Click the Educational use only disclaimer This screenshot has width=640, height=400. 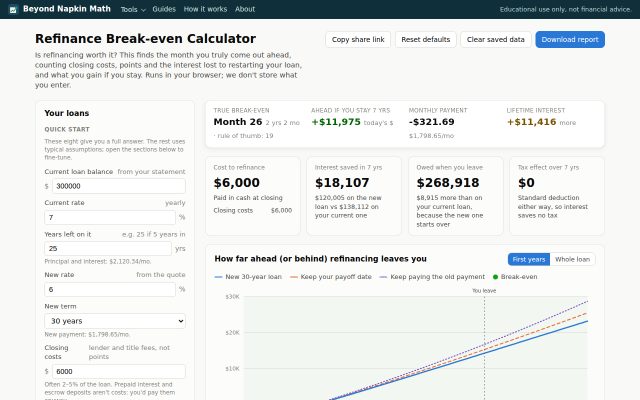click(566, 9)
